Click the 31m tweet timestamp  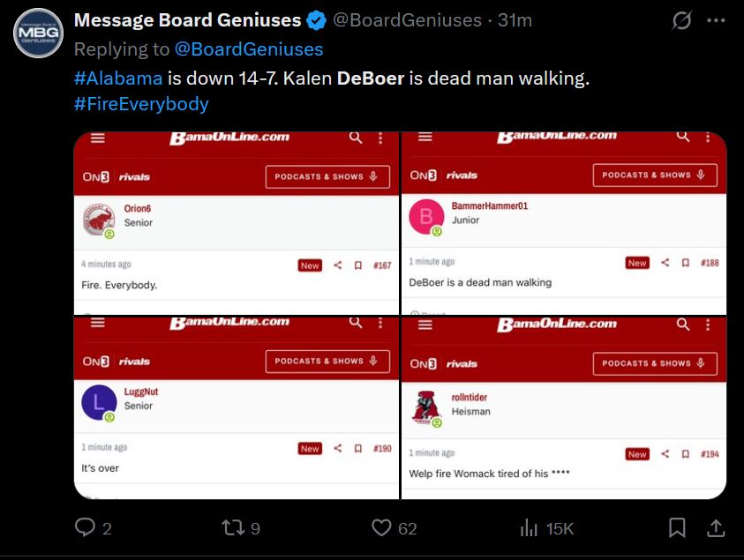click(515, 20)
